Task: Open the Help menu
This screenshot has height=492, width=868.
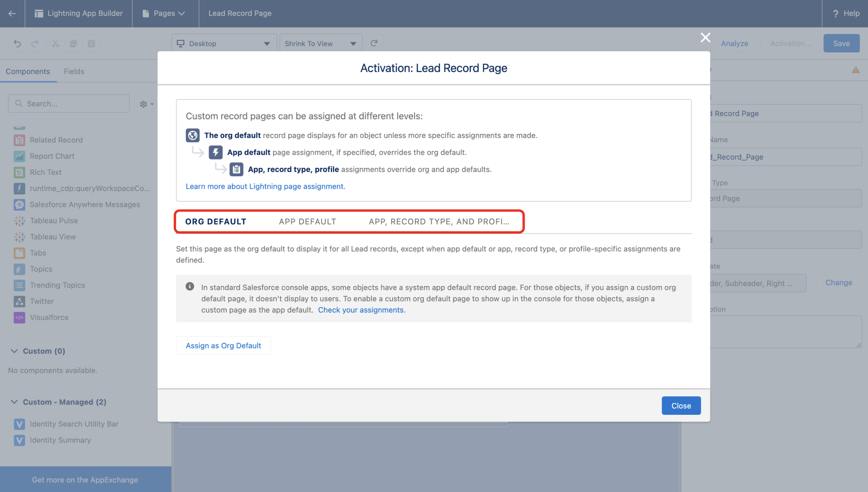Action: click(846, 13)
